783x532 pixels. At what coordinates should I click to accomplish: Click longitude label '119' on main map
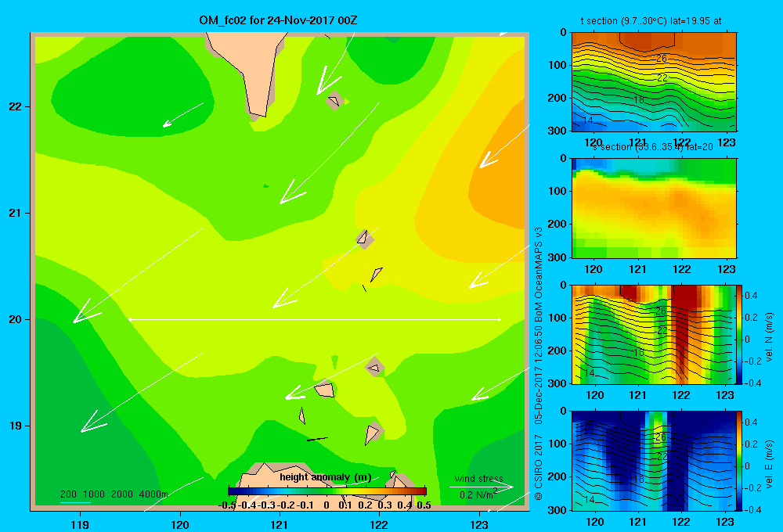[x=80, y=524]
